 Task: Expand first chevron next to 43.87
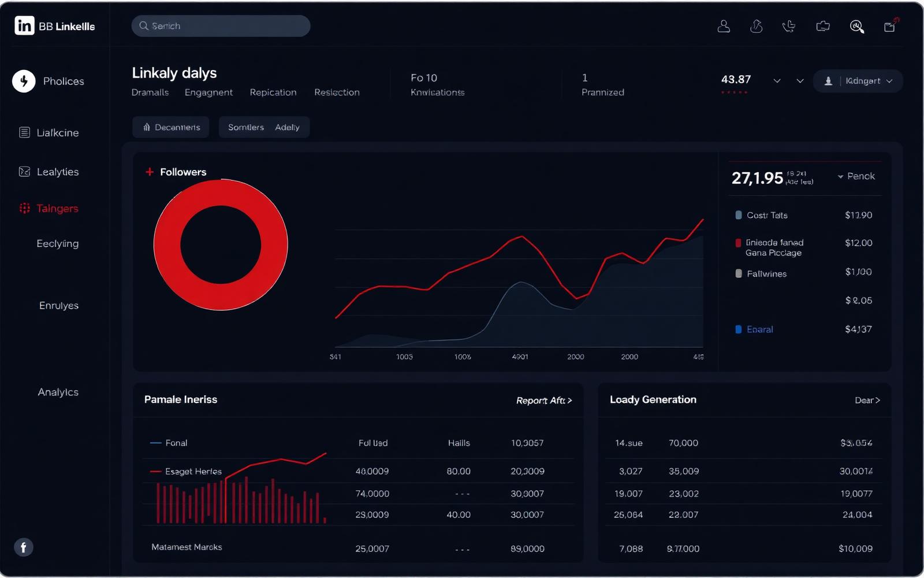click(x=777, y=81)
